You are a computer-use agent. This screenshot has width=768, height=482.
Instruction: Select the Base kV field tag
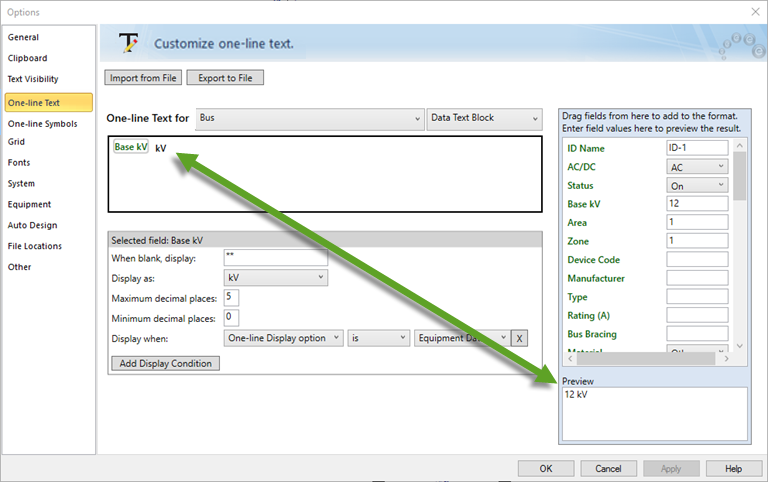click(131, 147)
